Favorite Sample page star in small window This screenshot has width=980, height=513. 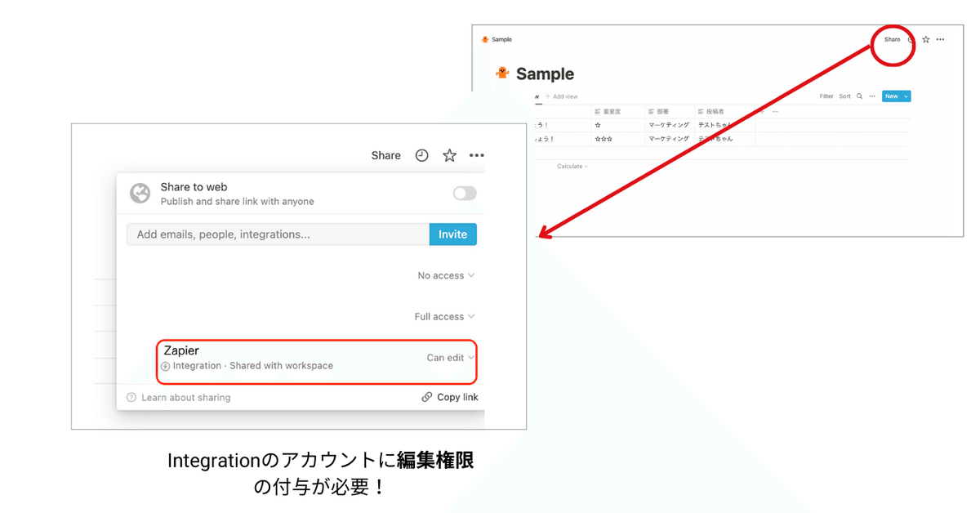pos(925,39)
